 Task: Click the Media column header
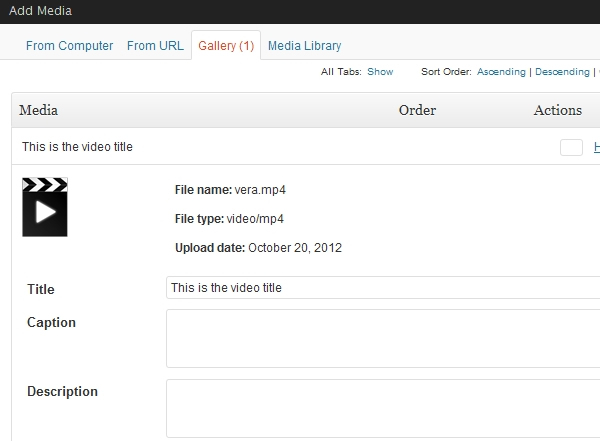tap(38, 110)
